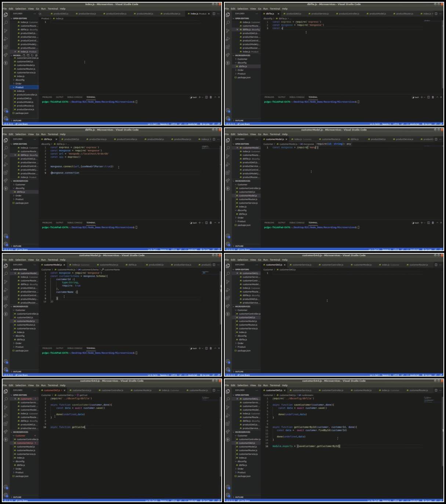This screenshot has width=446, height=504.
Task: Collapse the highlighted Product folder in index.js window
Action: pyautogui.click(x=24, y=87)
